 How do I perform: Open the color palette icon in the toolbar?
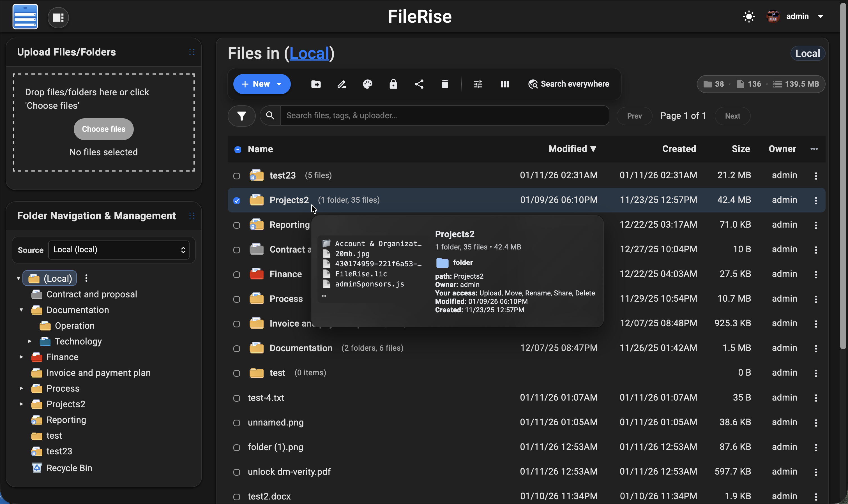367,84
